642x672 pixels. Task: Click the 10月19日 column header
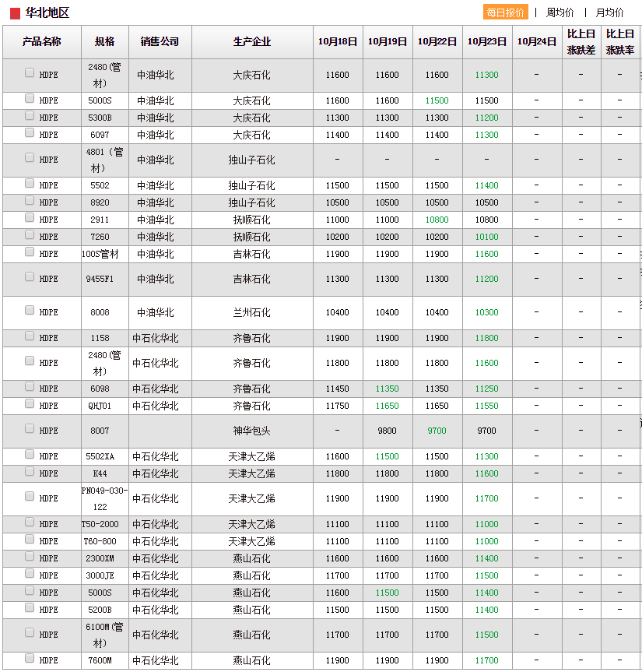[388, 41]
